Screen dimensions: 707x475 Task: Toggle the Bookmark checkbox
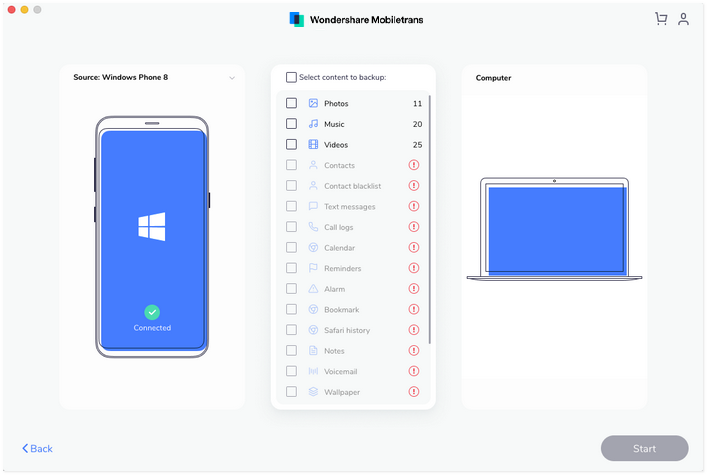click(x=291, y=309)
